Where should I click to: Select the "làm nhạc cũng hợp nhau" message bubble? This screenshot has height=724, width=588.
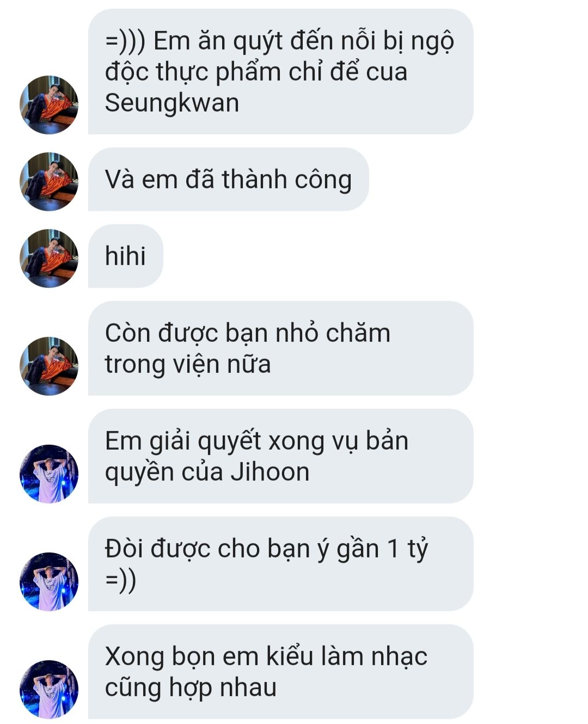coord(281,672)
